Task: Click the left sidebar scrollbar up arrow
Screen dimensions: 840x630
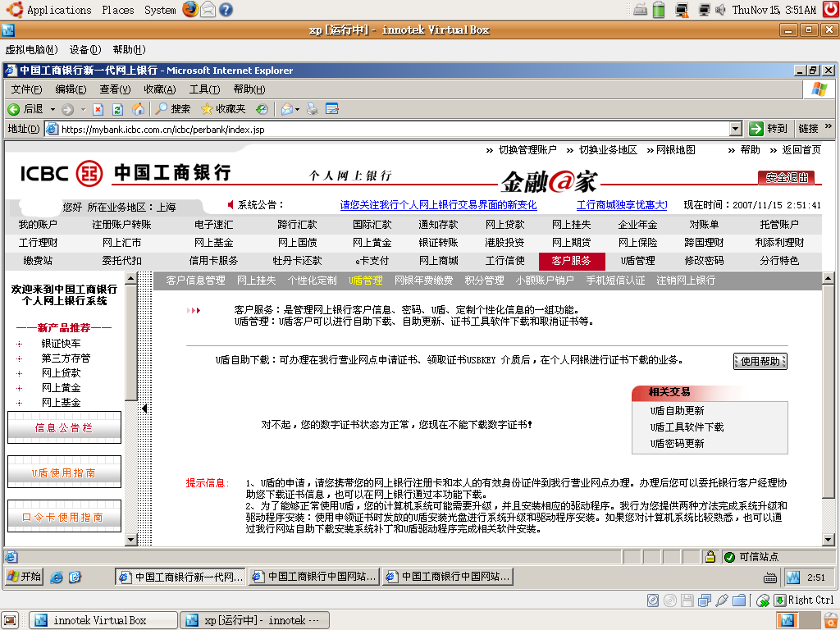Action: tap(131, 278)
